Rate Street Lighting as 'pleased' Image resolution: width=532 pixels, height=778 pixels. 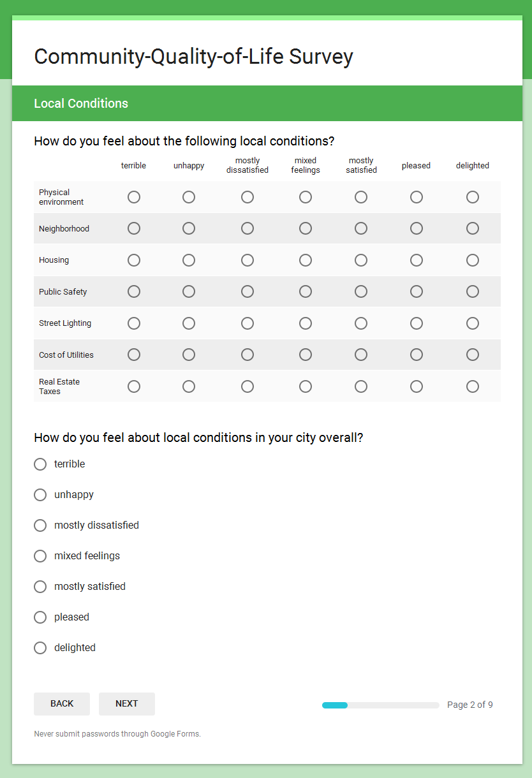click(416, 323)
